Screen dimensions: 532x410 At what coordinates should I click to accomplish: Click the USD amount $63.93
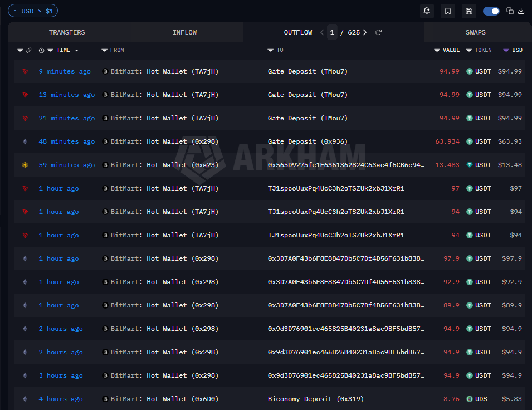point(510,141)
